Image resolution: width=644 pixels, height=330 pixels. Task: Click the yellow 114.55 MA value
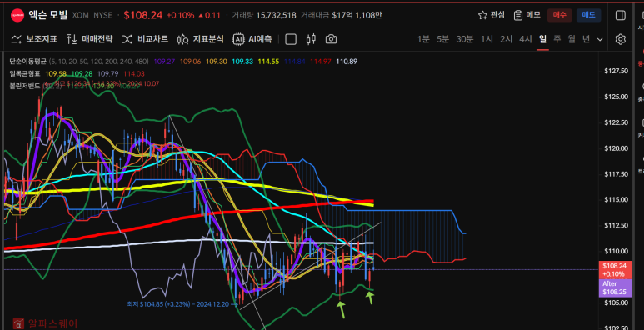(268, 62)
